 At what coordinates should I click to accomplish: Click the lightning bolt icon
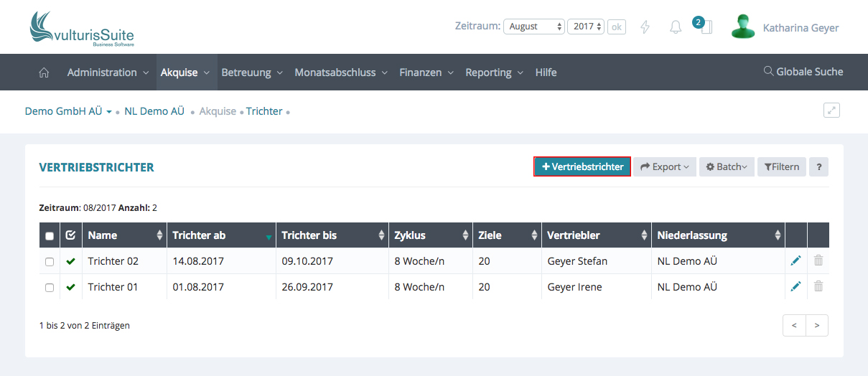(645, 27)
